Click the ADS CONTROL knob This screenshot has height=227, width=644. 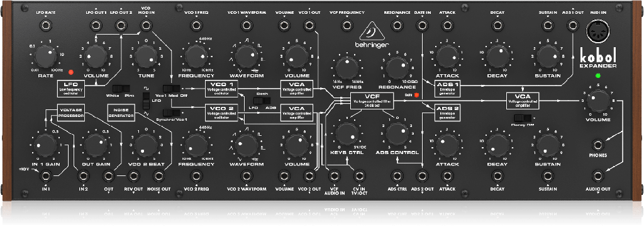[397, 133]
